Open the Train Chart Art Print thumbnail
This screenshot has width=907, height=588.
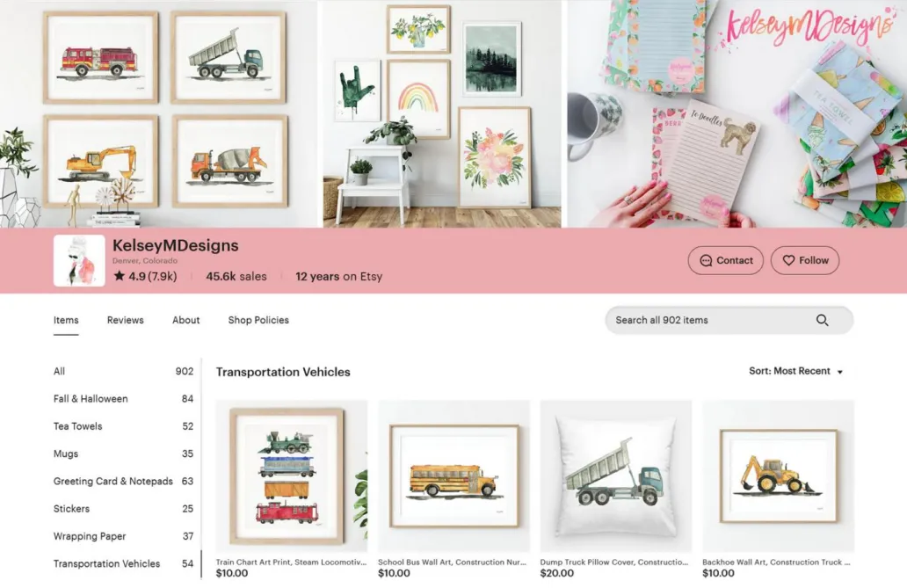click(292, 476)
